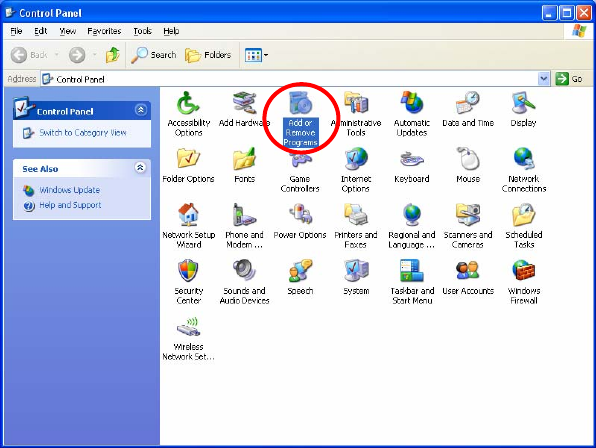Open the Address bar dropdown
This screenshot has width=596, height=448.
pyautogui.click(x=544, y=79)
